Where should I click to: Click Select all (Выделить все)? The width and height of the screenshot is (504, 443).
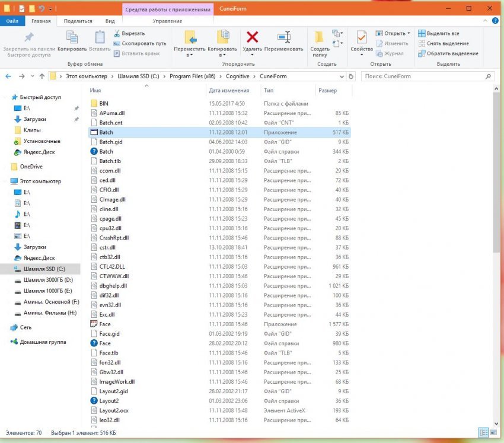(x=439, y=33)
